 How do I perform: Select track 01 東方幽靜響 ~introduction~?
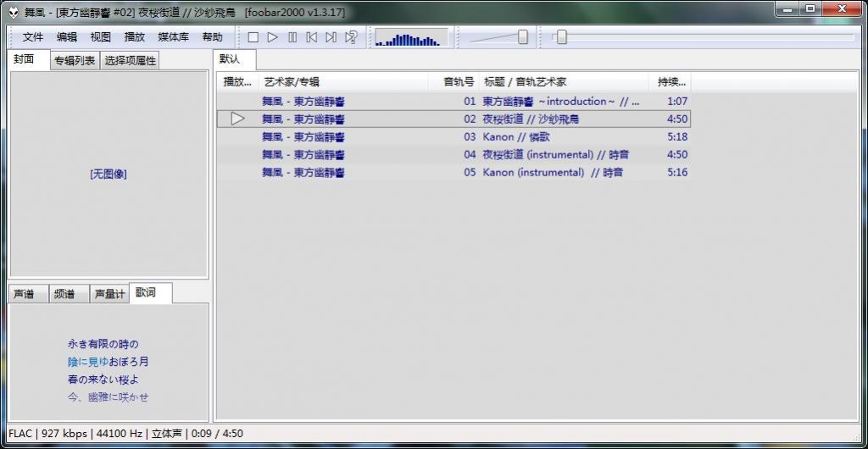point(454,101)
